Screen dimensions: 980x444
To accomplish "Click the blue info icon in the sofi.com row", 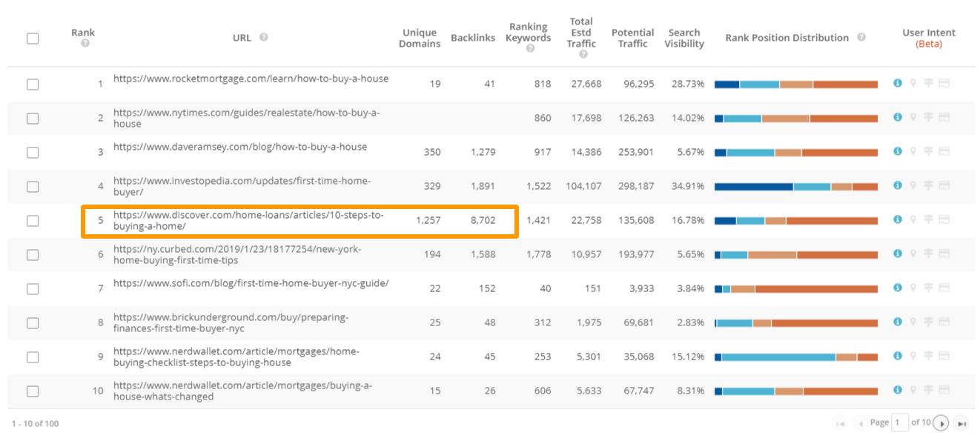I will 898,288.
